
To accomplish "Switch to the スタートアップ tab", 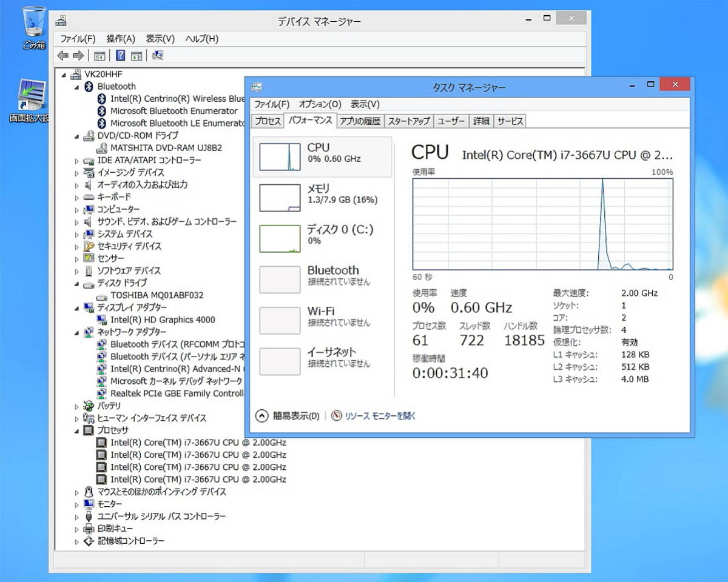I will 409,121.
